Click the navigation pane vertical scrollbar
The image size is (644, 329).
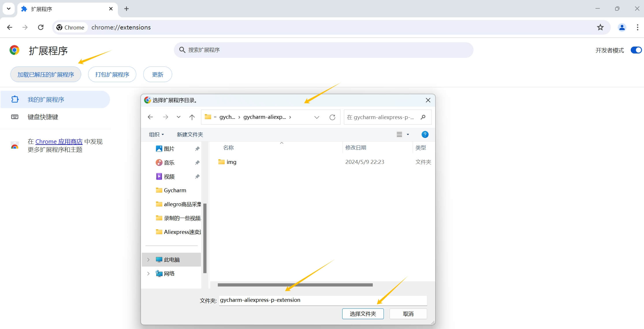click(x=205, y=238)
